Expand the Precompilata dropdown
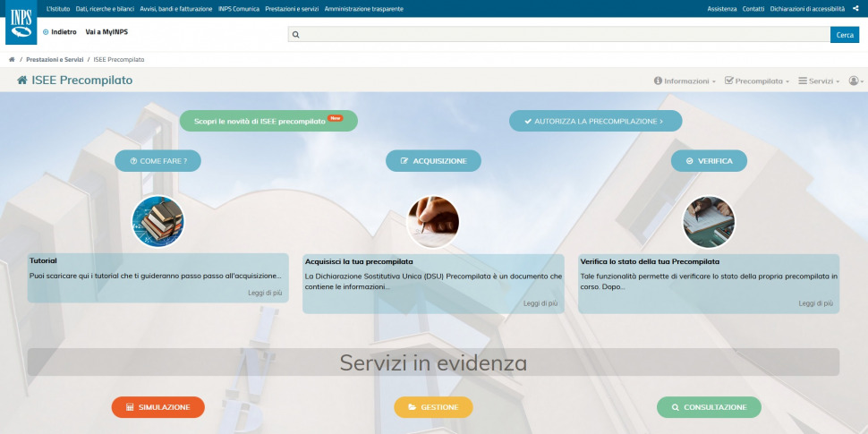This screenshot has width=868, height=434. [757, 81]
